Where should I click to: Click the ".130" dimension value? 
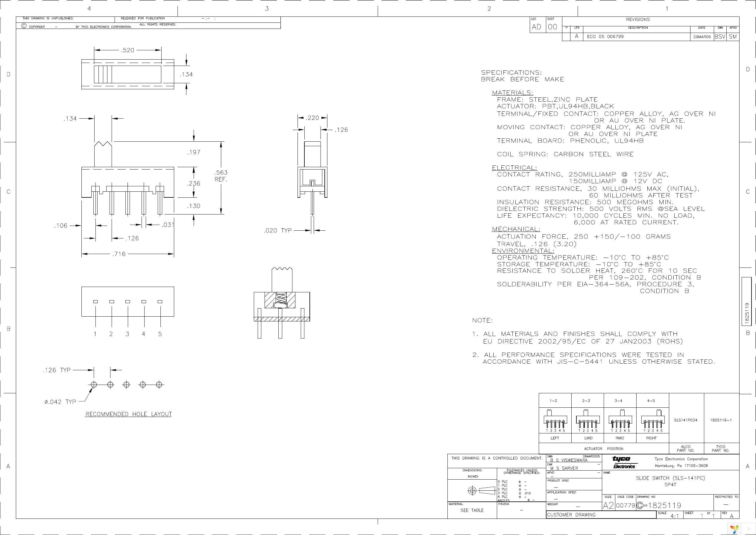(194, 206)
